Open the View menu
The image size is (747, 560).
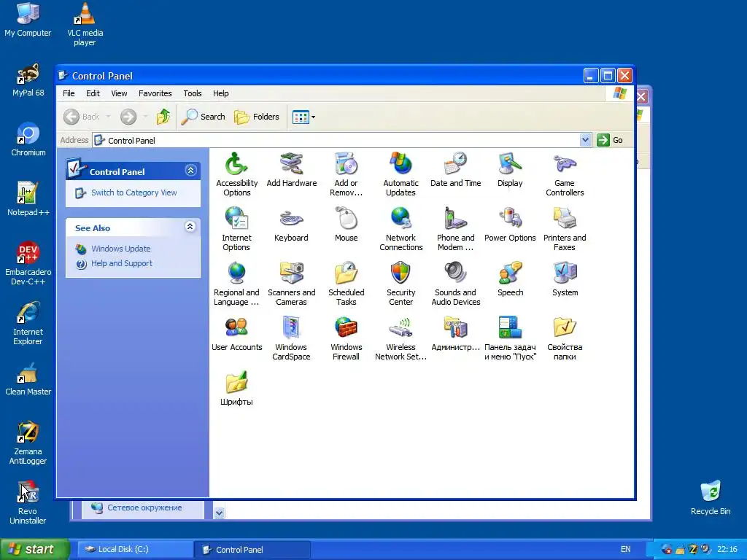point(119,93)
